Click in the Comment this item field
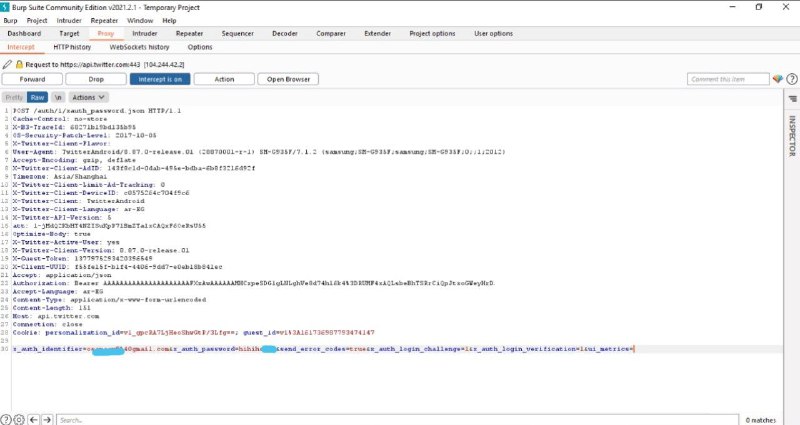 point(728,79)
